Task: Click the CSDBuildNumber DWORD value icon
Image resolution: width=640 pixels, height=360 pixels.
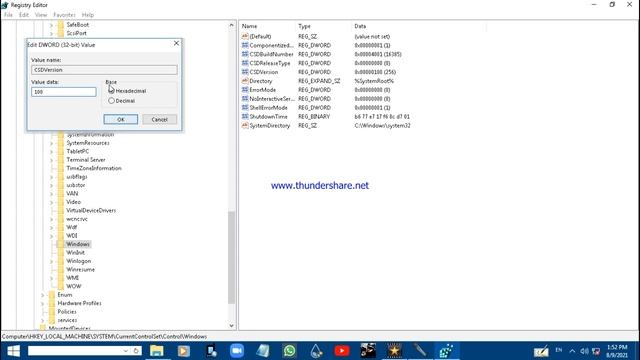Action: [245, 54]
